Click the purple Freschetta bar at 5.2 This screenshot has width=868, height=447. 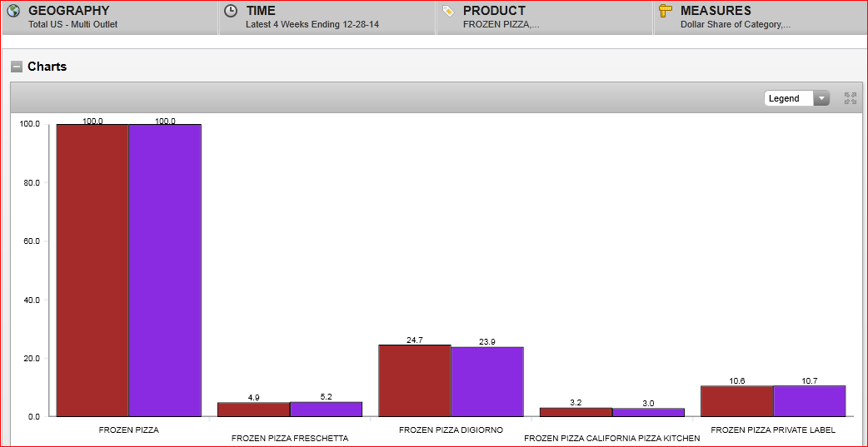326,410
